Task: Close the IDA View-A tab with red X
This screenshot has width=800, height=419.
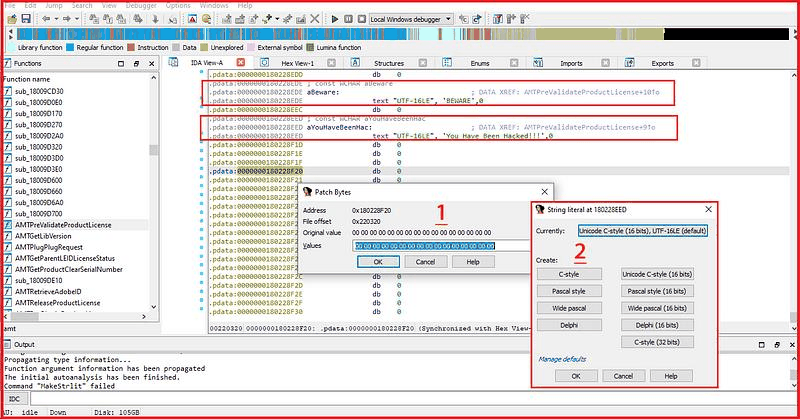Action: click(x=240, y=62)
